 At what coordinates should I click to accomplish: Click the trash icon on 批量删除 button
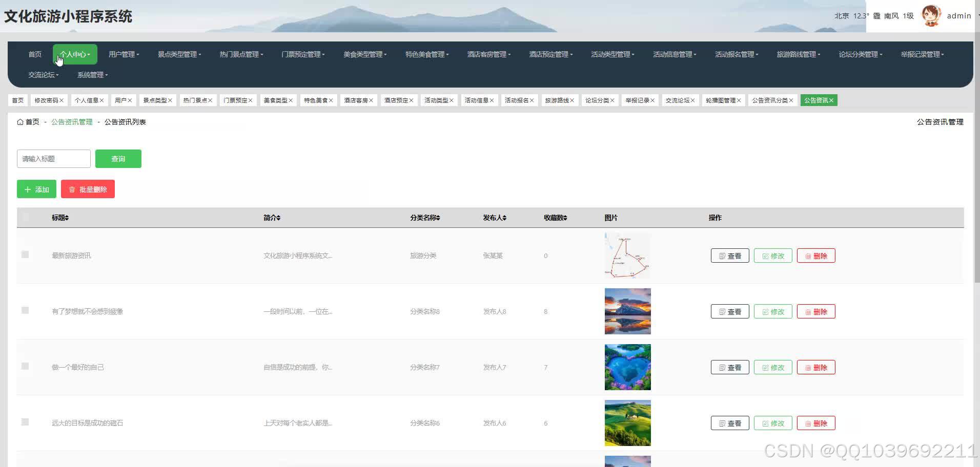point(72,189)
